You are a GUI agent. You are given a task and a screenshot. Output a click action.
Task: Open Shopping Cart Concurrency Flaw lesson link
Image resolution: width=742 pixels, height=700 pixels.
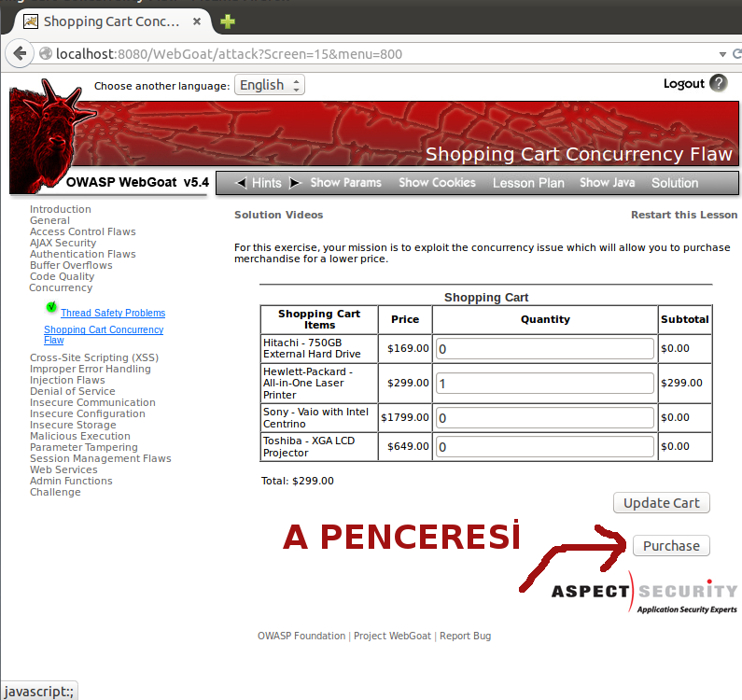pyautogui.click(x=104, y=335)
